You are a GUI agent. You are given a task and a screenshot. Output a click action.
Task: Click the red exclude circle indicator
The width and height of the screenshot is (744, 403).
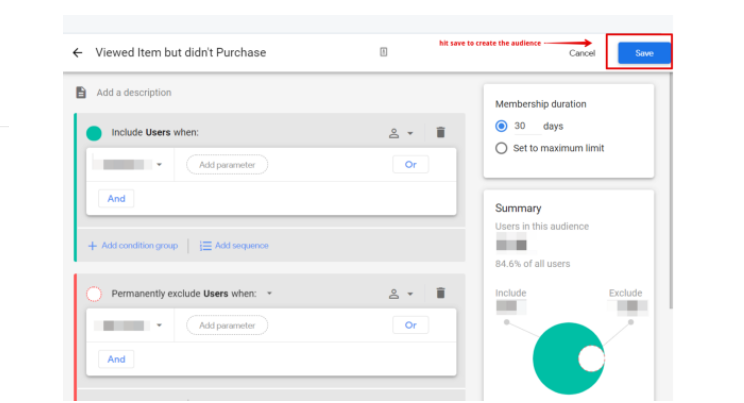(x=94, y=294)
